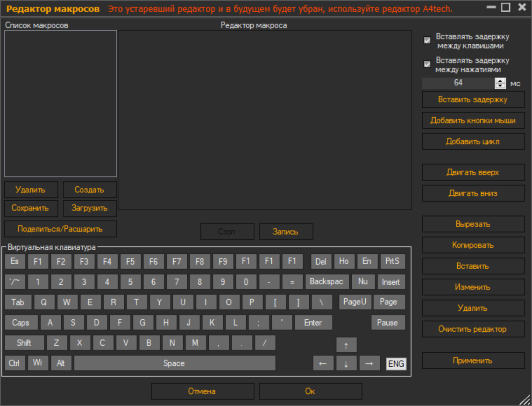This screenshot has width=532, height=406.
Task: Click Отмена button
Action: (x=203, y=392)
